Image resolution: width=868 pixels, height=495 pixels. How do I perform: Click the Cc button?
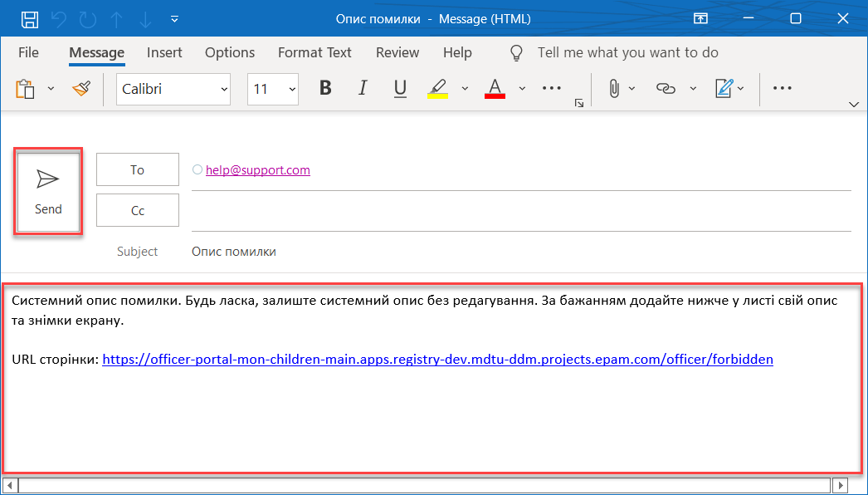137,211
